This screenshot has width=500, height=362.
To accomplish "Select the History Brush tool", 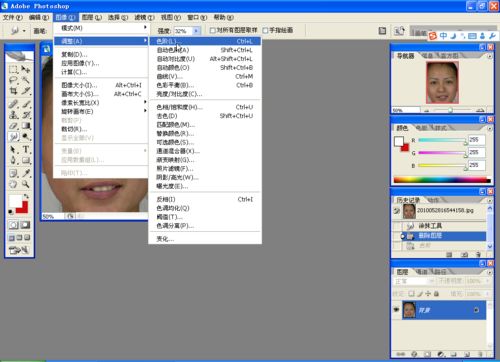I will click(x=26, y=115).
